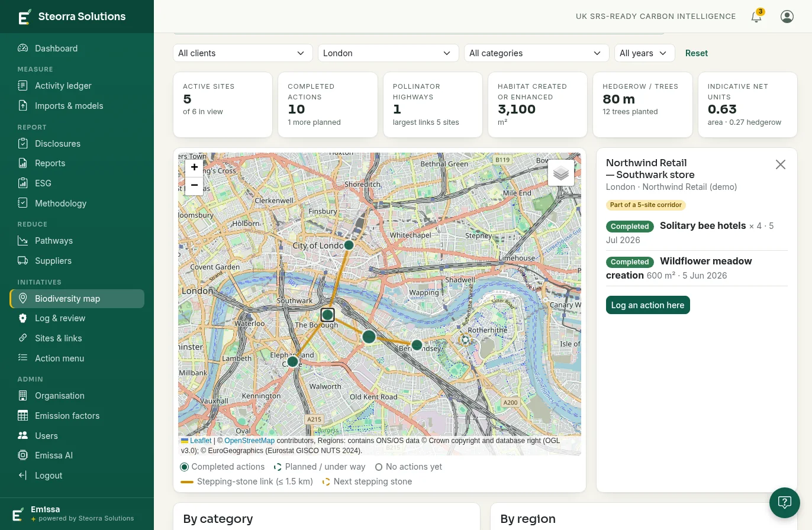Zoom in on the map
Image resolution: width=812 pixels, height=530 pixels.
pos(194,167)
